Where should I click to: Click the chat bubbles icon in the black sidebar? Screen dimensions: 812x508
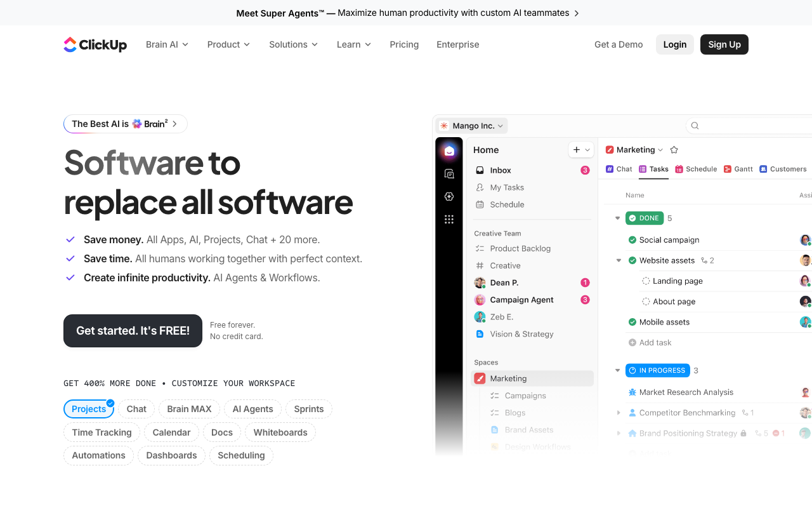coord(449,174)
